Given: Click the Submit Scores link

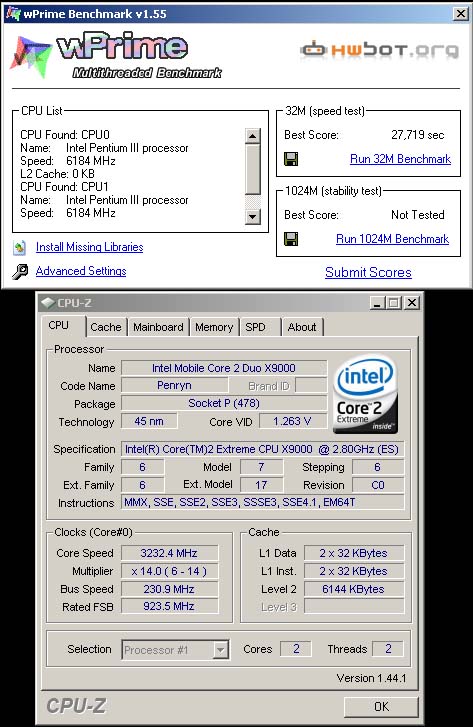Looking at the screenshot, I should coord(368,272).
